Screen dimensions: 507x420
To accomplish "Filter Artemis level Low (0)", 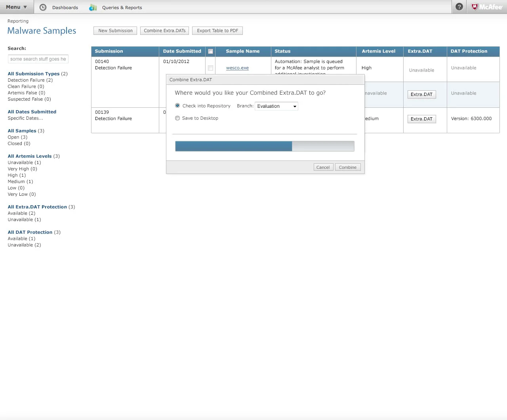I will coord(16,188).
